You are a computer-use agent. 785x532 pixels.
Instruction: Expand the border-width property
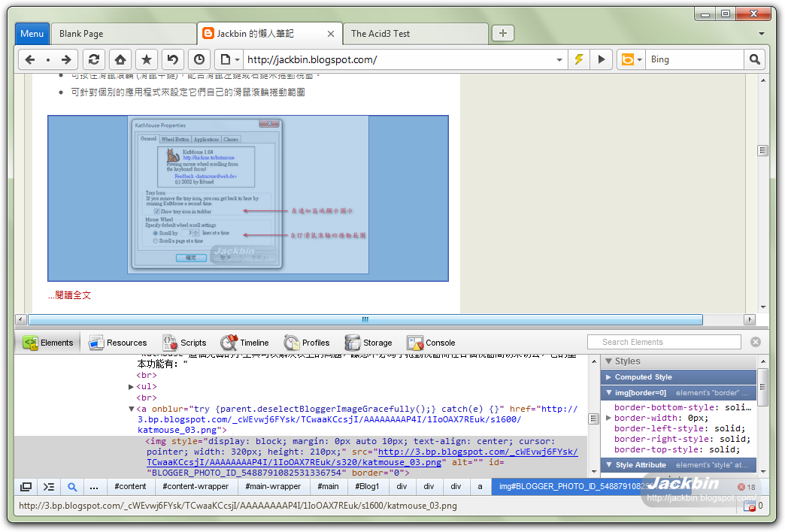pyautogui.click(x=609, y=417)
